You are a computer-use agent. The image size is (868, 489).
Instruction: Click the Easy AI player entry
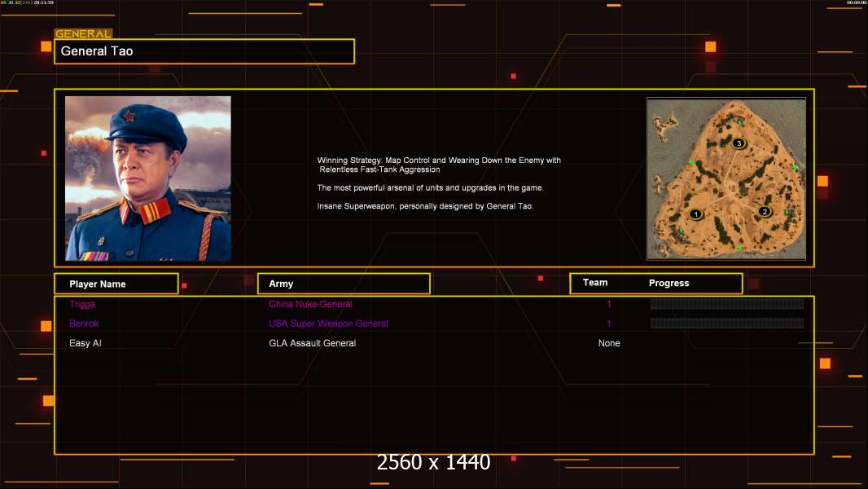pos(85,343)
